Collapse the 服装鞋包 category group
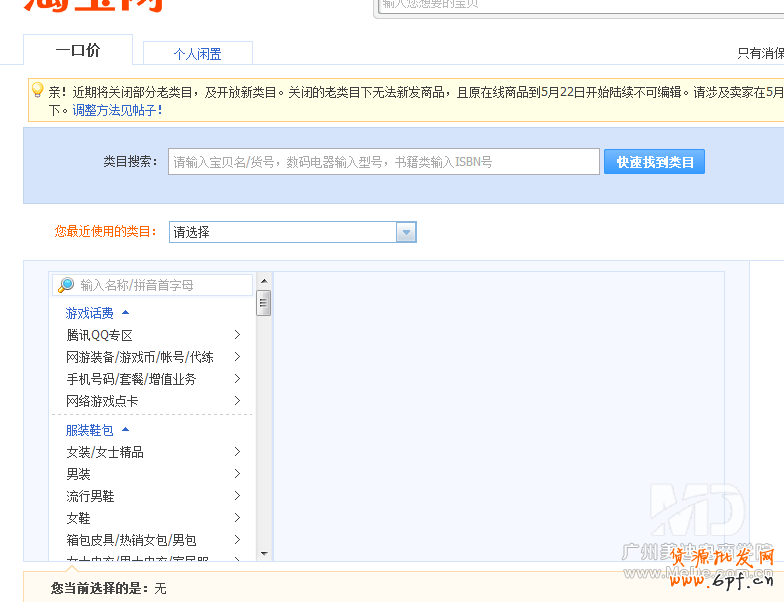This screenshot has width=784, height=602. coord(125,430)
